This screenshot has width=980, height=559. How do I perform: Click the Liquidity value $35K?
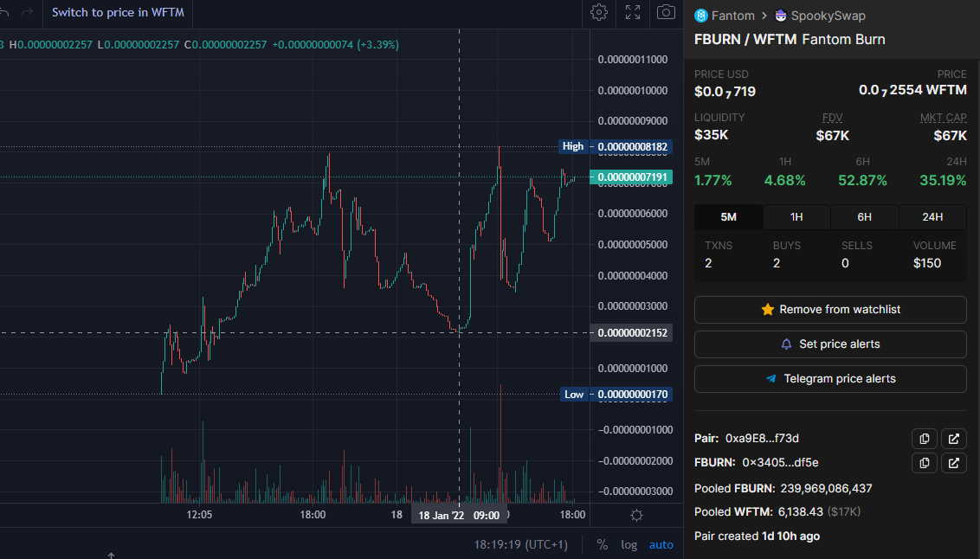(x=712, y=135)
